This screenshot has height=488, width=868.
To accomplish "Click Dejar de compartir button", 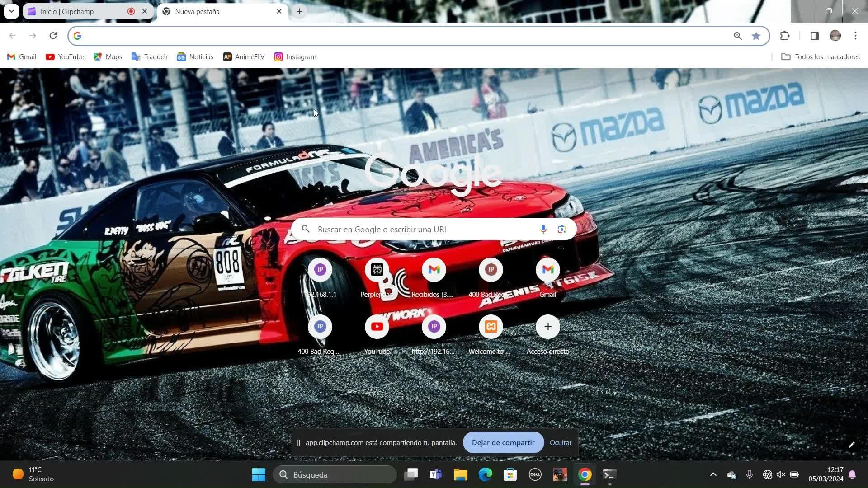I will coord(503,443).
